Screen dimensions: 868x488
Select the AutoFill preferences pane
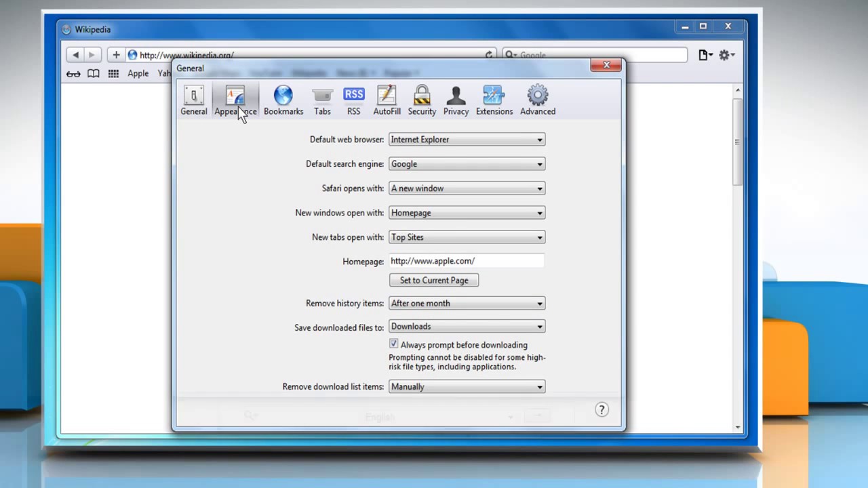click(387, 100)
